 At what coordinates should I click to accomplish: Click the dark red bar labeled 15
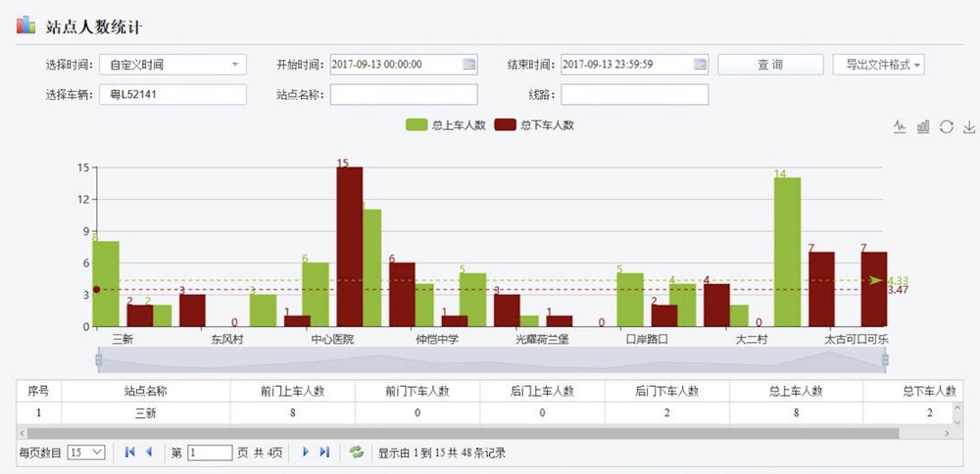tap(350, 247)
